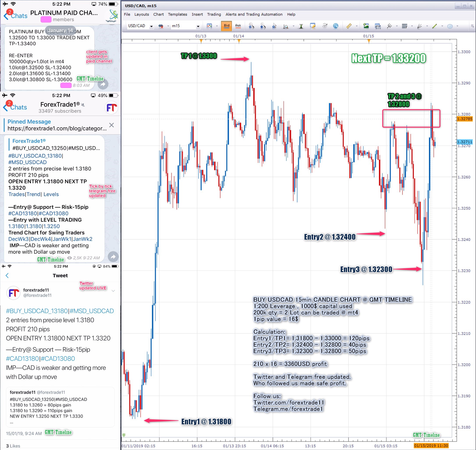
Task: Click the #CAD13080 hashtag in Telegram
Action: 53,213
